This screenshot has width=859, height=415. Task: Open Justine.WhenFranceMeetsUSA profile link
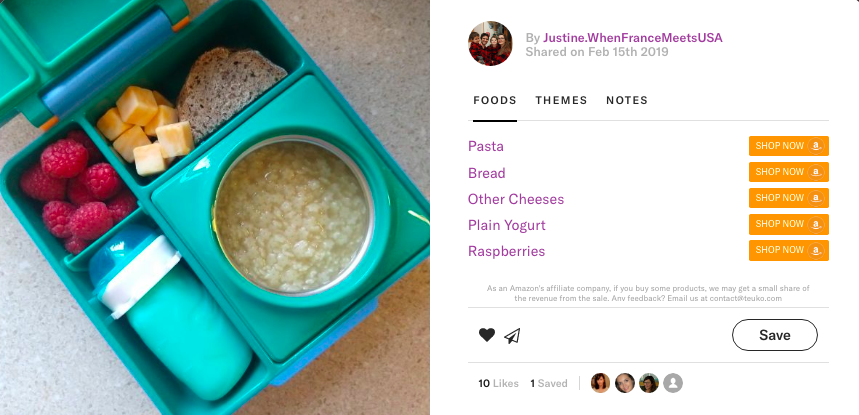coord(632,38)
